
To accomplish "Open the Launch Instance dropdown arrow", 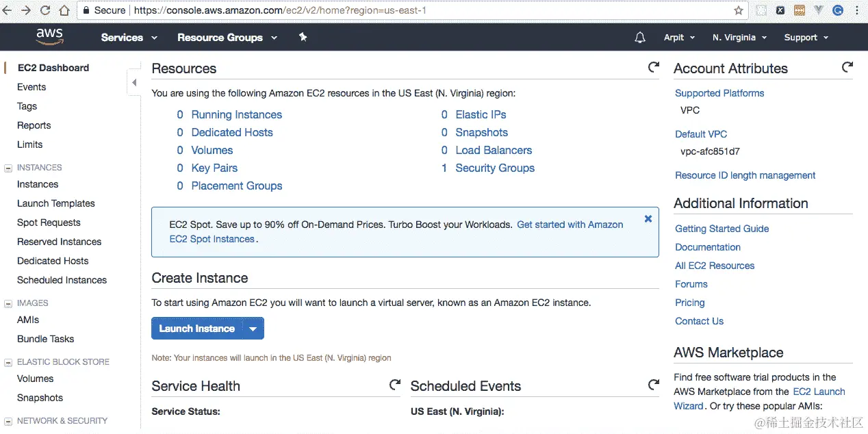I will coord(253,329).
